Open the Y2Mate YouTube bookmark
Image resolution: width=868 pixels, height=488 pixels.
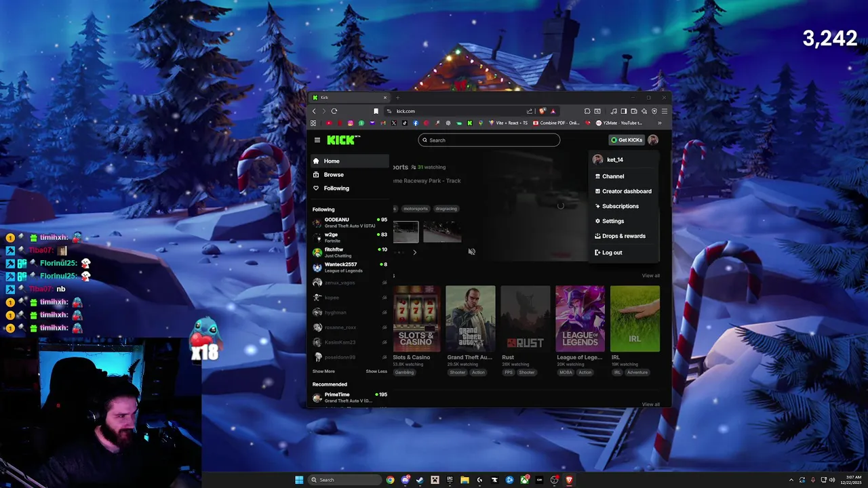coord(619,123)
